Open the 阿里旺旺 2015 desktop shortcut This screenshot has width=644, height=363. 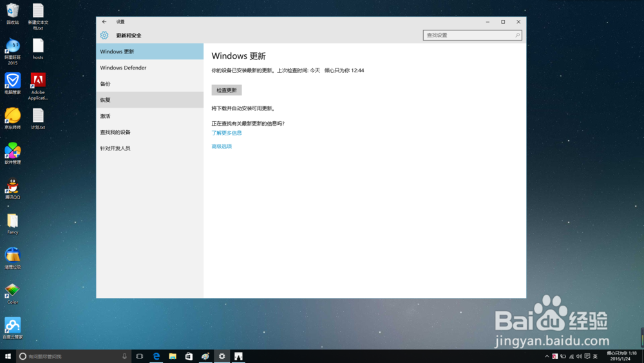click(13, 52)
